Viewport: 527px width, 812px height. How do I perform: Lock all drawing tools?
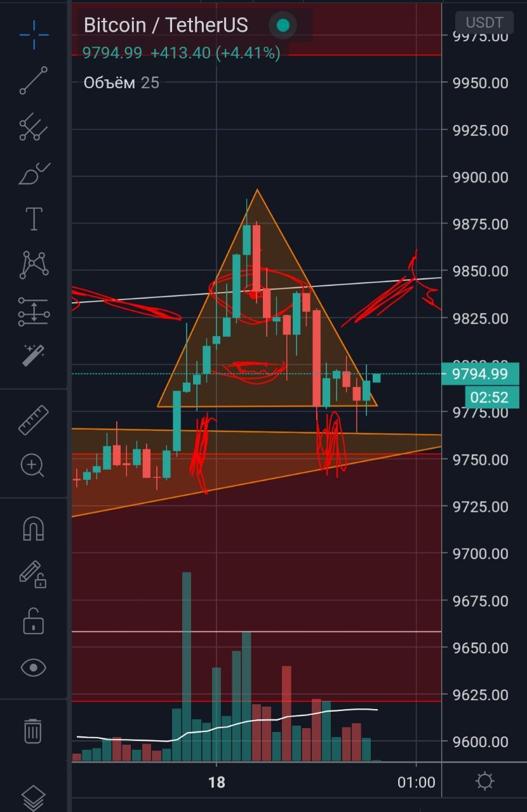pos(33,621)
